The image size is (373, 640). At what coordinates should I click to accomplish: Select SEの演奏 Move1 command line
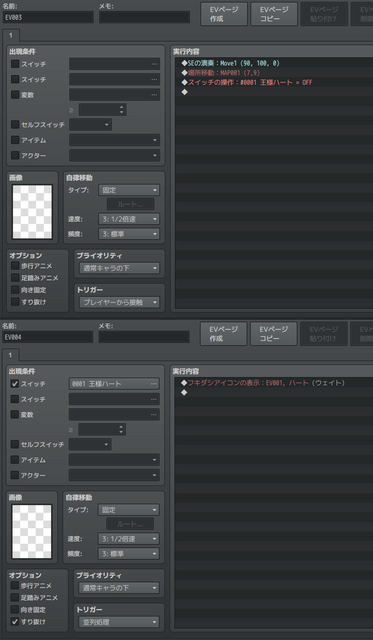pos(274,63)
